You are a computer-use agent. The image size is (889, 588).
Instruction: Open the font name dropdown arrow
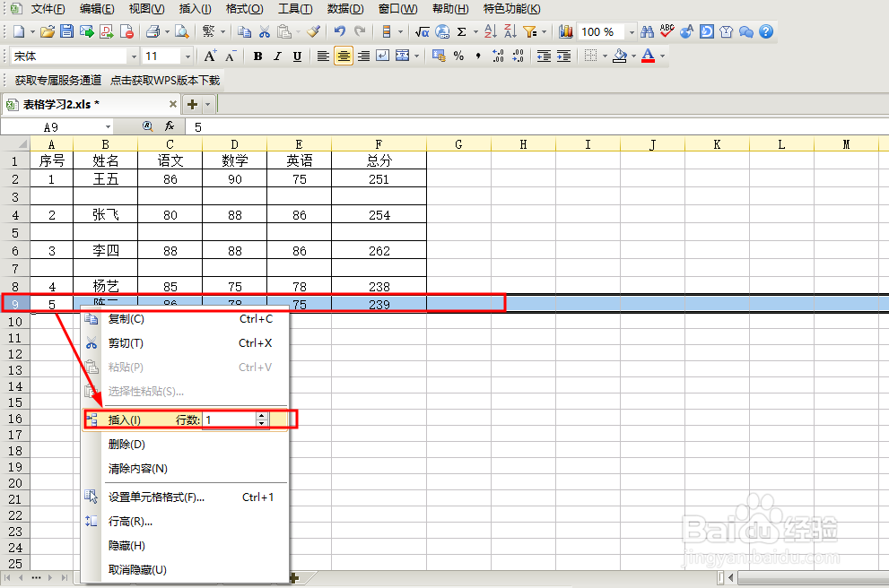(134, 56)
